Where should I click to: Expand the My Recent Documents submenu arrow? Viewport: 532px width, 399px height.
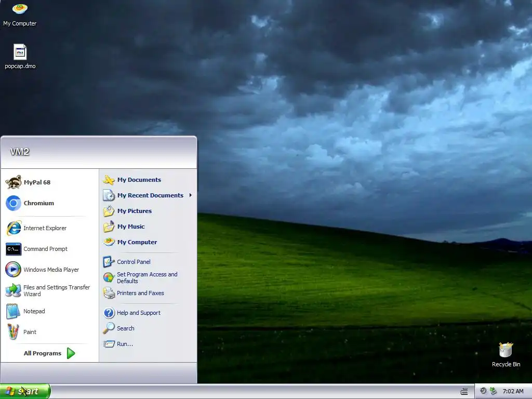pos(191,195)
